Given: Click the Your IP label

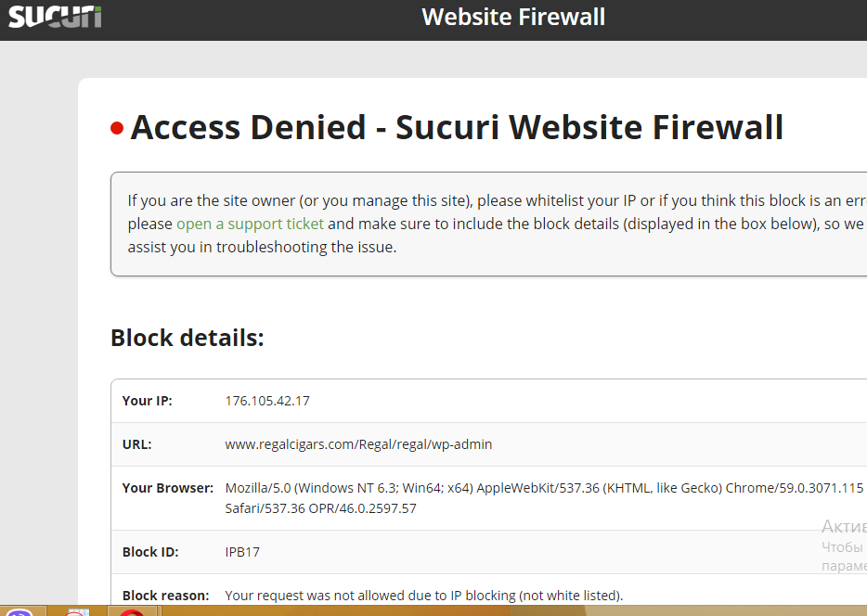Looking at the screenshot, I should pyautogui.click(x=148, y=401).
